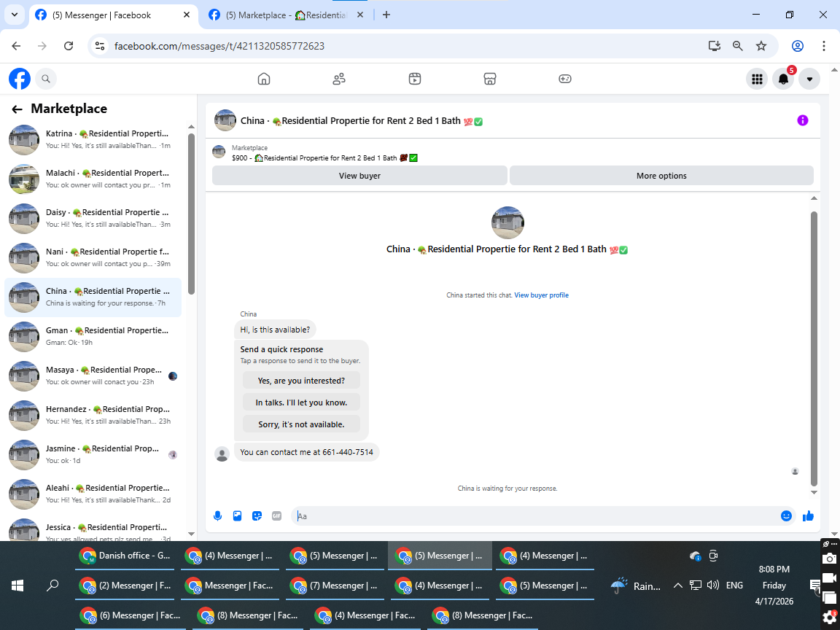This screenshot has height=630, width=840.
Task: Click the address bar URL
Action: tap(219, 46)
